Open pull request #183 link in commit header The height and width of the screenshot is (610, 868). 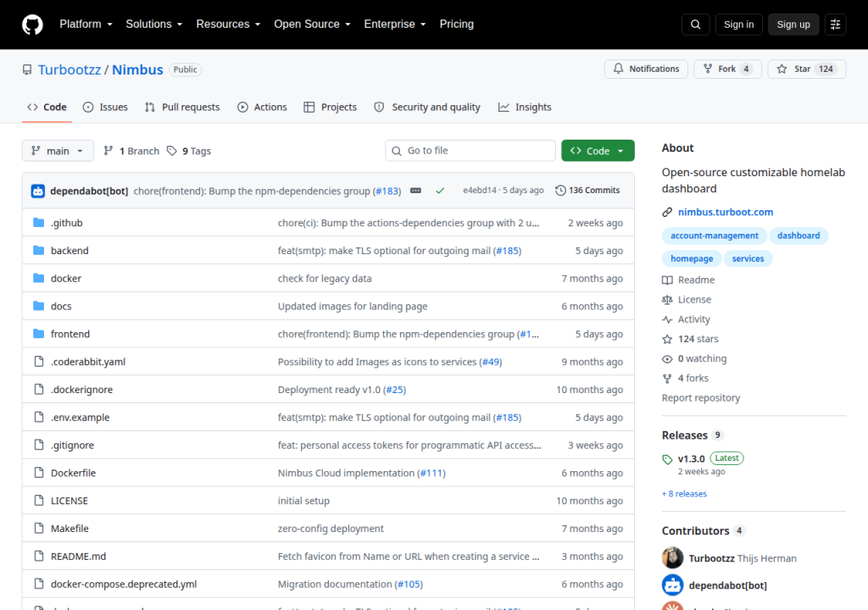click(x=387, y=191)
